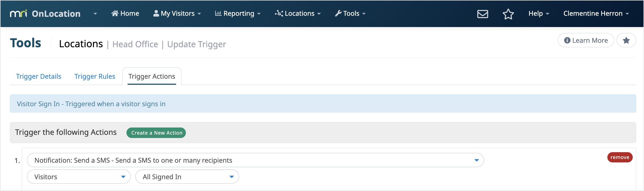Open the Locations navigation menu
The height and width of the screenshot is (191, 644).
[x=298, y=13]
